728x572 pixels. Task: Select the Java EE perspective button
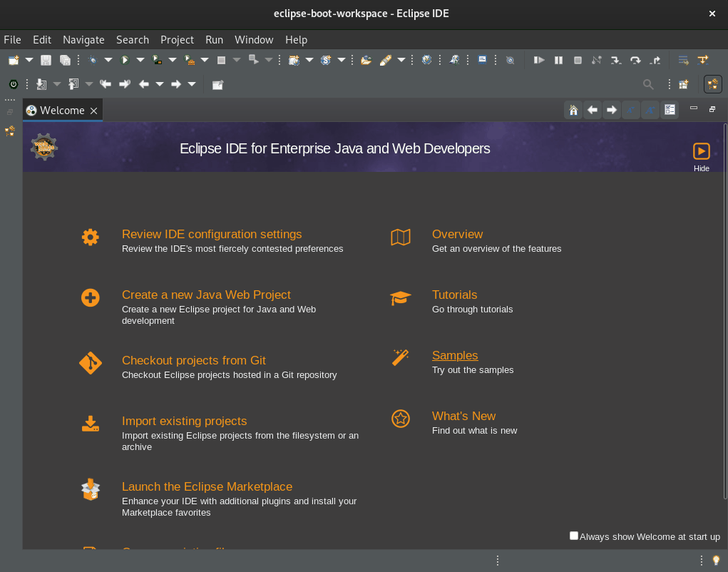(x=713, y=84)
